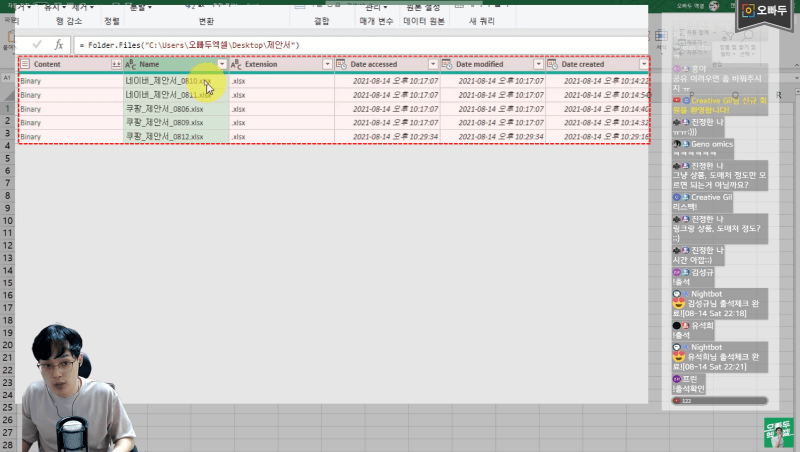Confirm formula with the checkmark icon
This screenshot has width=800, height=452.
coord(37,45)
